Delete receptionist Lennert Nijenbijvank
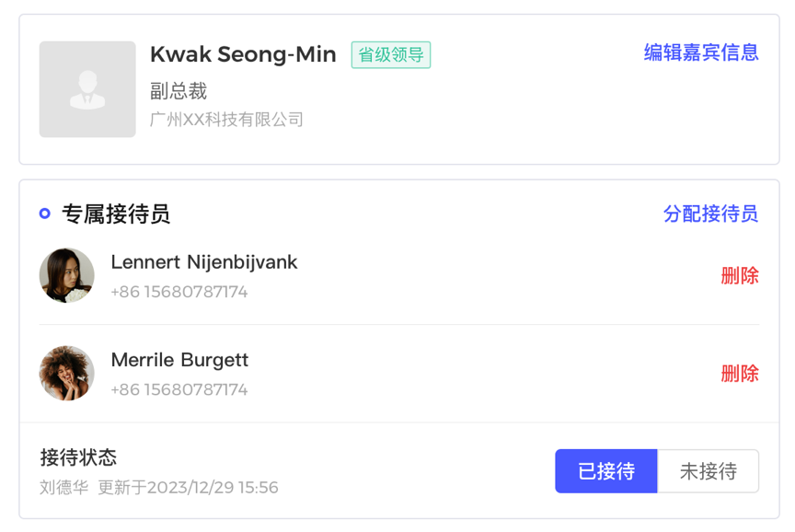 (740, 276)
